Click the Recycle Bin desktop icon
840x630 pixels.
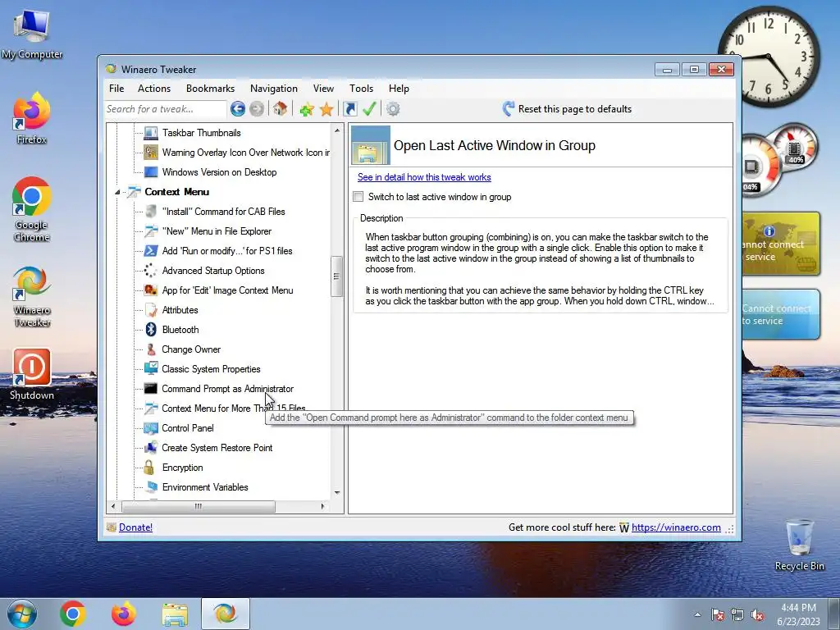(799, 545)
